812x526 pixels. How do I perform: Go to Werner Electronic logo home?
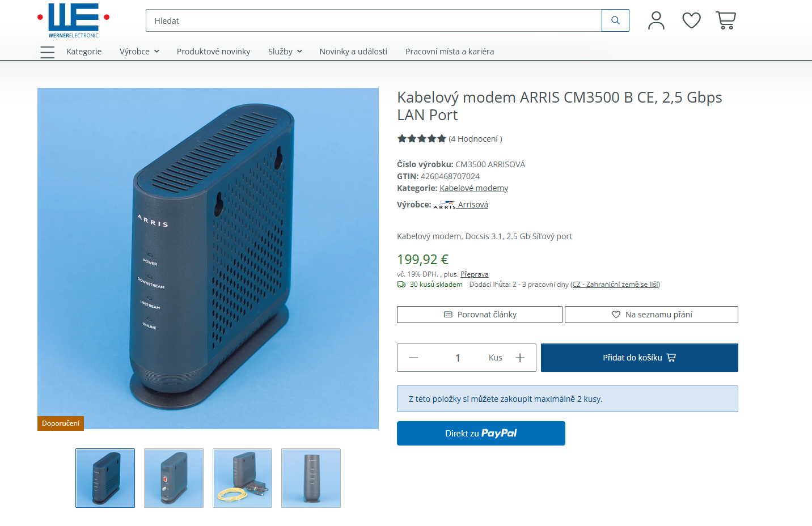point(73,20)
